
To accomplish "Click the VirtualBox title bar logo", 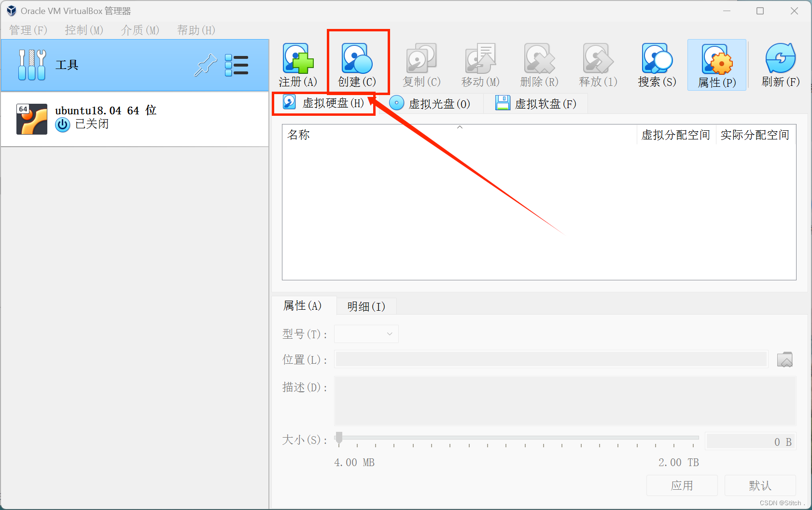I will click(12, 11).
